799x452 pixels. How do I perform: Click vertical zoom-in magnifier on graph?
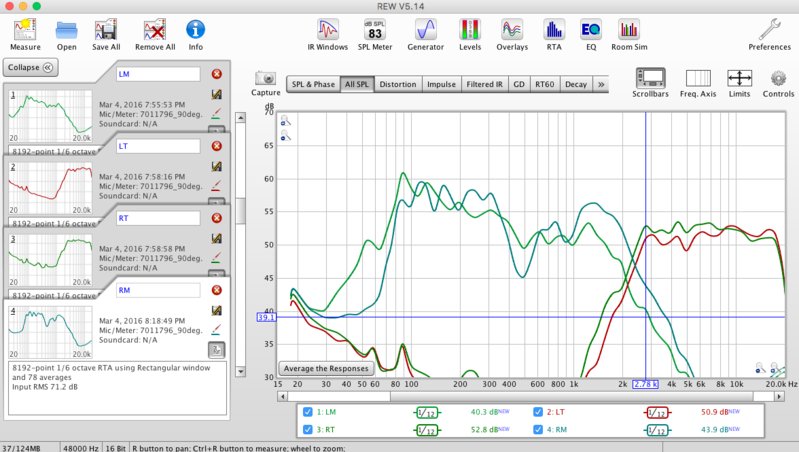[x=285, y=120]
